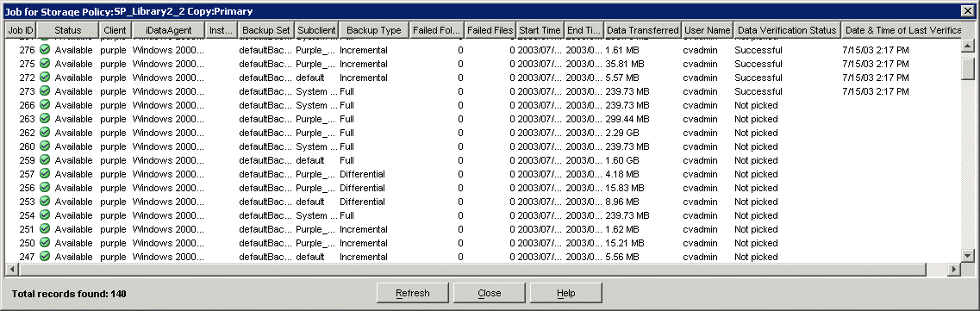Sort by the Backup Type column header
The image size is (980, 311).
click(374, 30)
